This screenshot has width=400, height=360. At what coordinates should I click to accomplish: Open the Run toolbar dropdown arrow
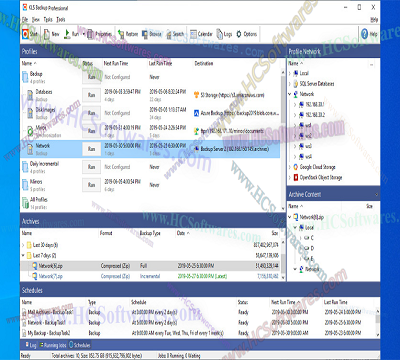pos(83,34)
